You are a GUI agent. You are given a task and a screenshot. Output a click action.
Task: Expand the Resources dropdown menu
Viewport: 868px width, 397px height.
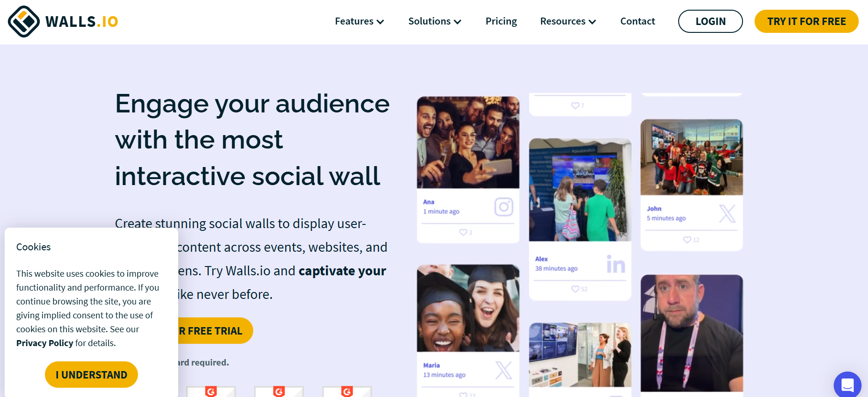click(x=568, y=21)
